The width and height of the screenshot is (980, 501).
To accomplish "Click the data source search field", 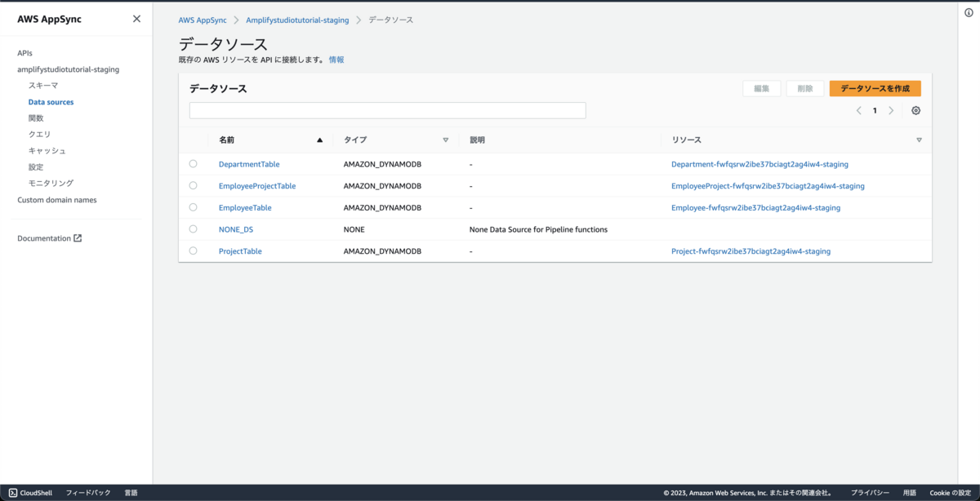I will (388, 110).
